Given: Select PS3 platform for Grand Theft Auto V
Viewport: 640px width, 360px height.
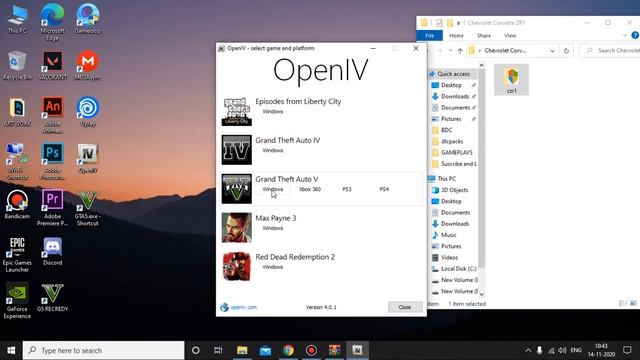Looking at the screenshot, I should pyautogui.click(x=347, y=189).
